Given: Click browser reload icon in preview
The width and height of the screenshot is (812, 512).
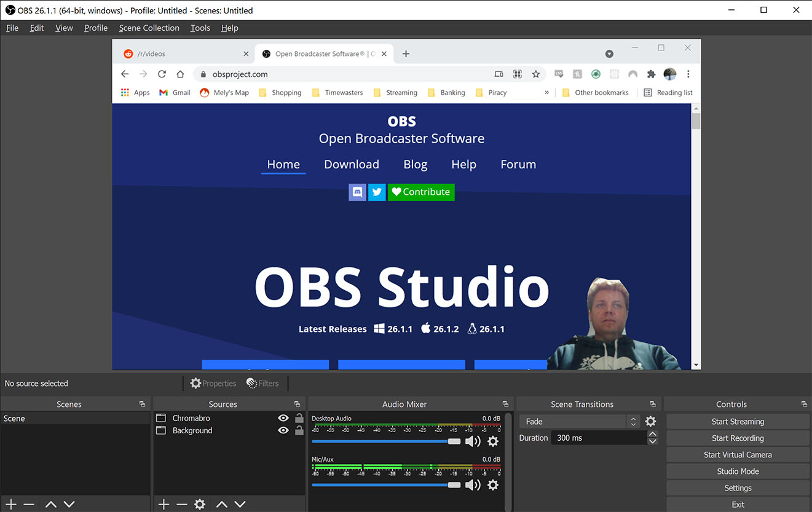Looking at the screenshot, I should point(162,74).
